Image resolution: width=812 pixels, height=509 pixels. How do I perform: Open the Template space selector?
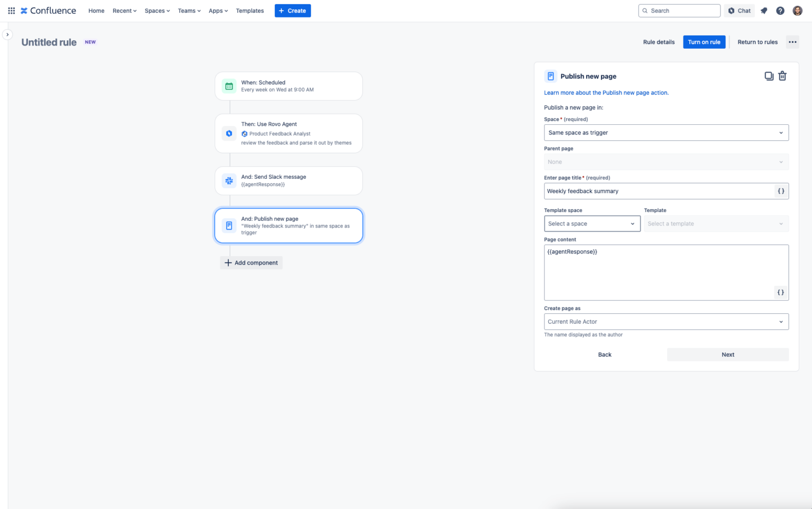(592, 223)
